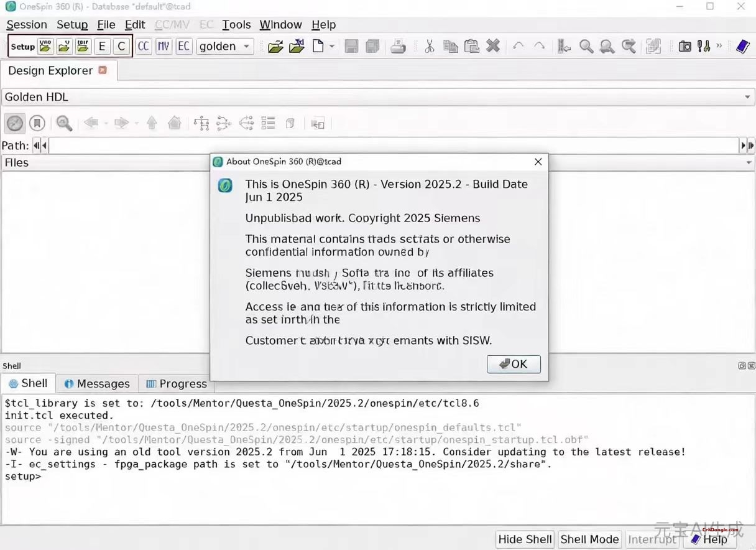Click the open folder with arrow icon
This screenshot has width=756, height=550.
[x=297, y=46]
